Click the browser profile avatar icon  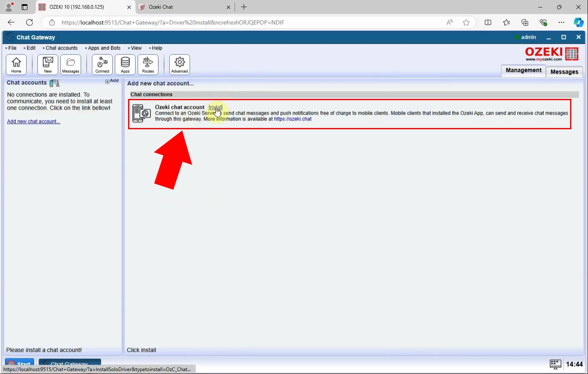9,7
